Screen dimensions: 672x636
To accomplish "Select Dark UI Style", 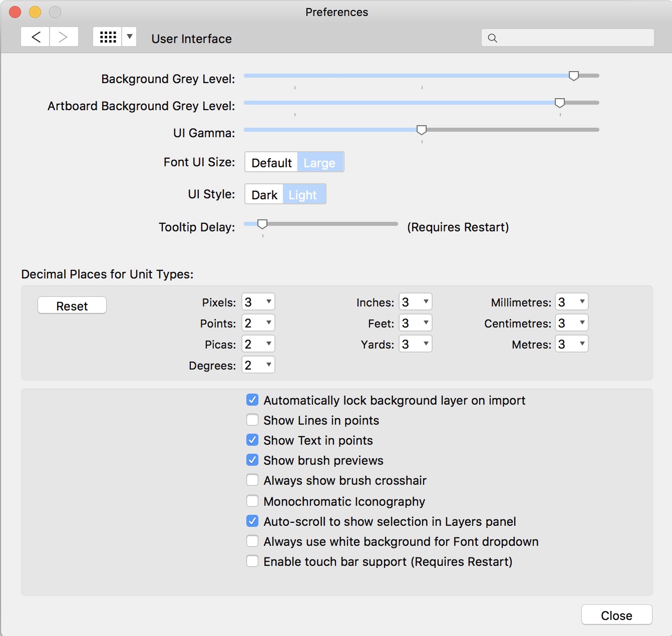I will 264,195.
